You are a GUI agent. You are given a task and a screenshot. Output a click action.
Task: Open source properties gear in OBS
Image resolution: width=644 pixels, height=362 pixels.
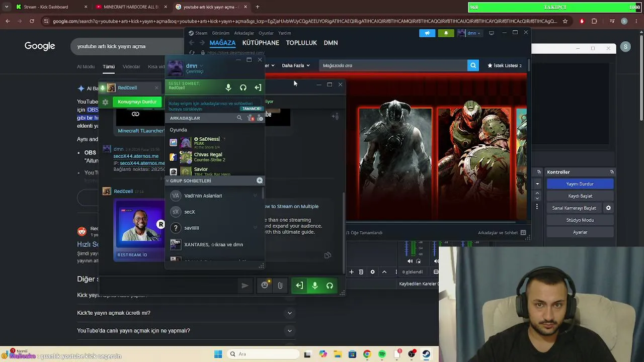[x=372, y=272]
